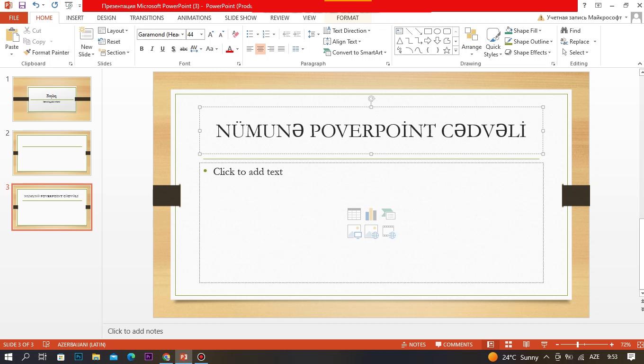The width and height of the screenshot is (644, 364).
Task: Select slide 2 thumbnail
Action: coord(52,153)
